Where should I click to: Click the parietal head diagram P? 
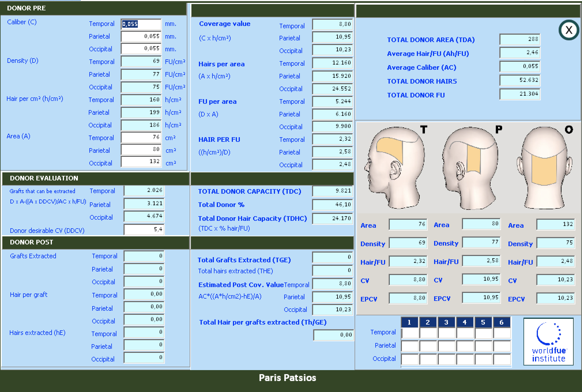point(470,167)
